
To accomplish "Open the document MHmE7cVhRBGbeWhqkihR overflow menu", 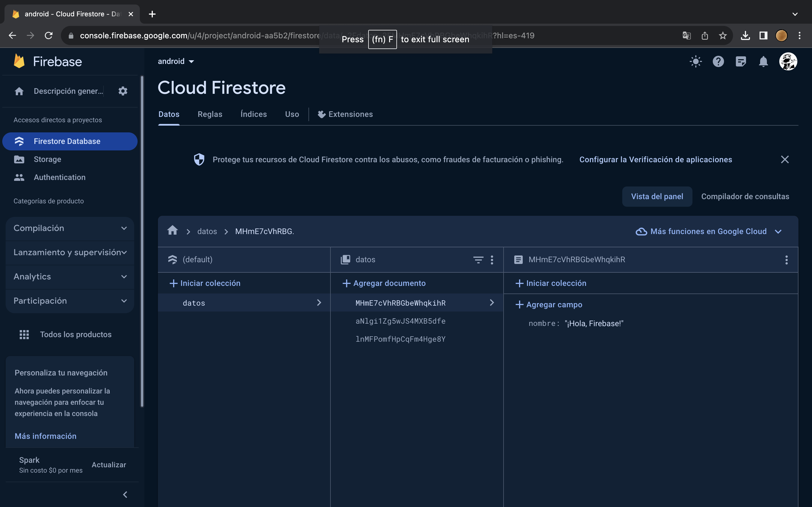I will pos(787,259).
